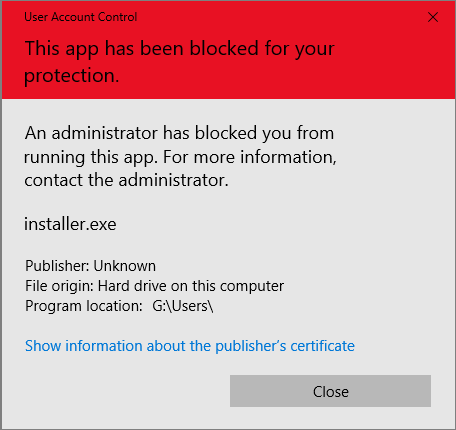
Task: Click the word 'Show' in blue link
Action: (x=43, y=346)
